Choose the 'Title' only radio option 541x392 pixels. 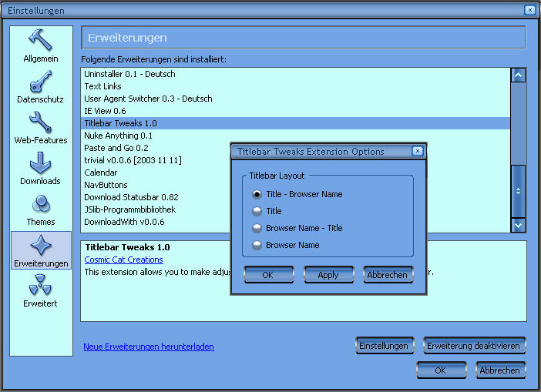257,211
